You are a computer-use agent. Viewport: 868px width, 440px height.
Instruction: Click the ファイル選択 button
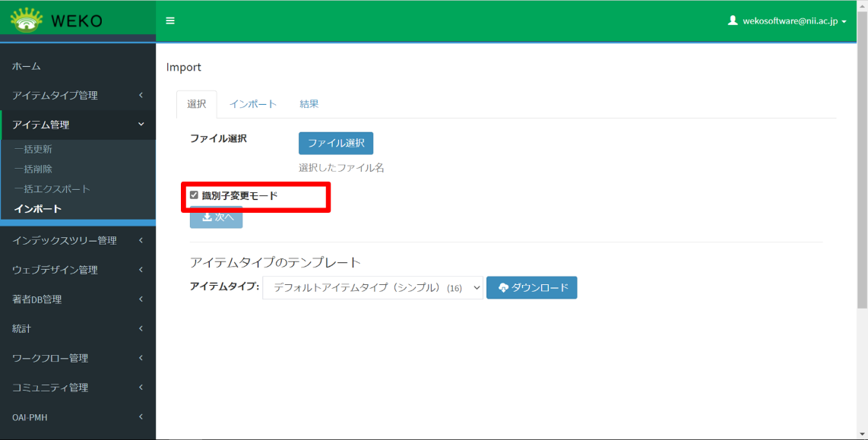[x=335, y=143]
